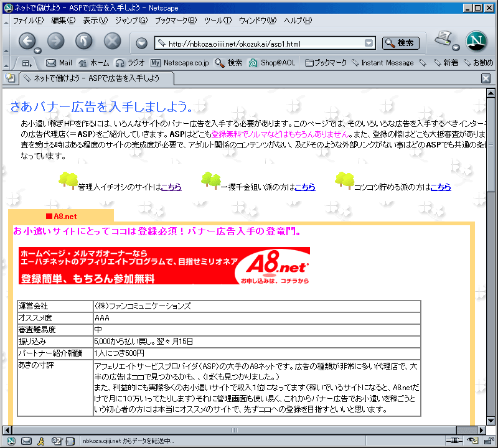Click the horizontal scrollbar left arrow
The width and height of the screenshot is (498, 448).
(7, 430)
